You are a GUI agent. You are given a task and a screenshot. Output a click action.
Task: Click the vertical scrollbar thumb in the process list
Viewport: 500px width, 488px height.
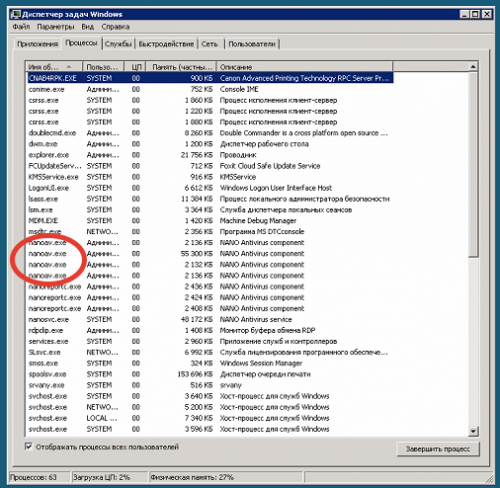click(x=473, y=164)
